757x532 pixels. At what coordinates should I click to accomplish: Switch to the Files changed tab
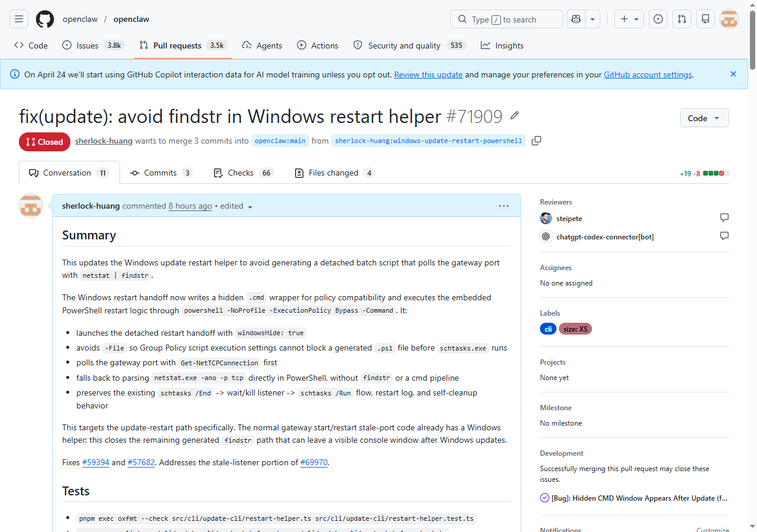pyautogui.click(x=334, y=173)
